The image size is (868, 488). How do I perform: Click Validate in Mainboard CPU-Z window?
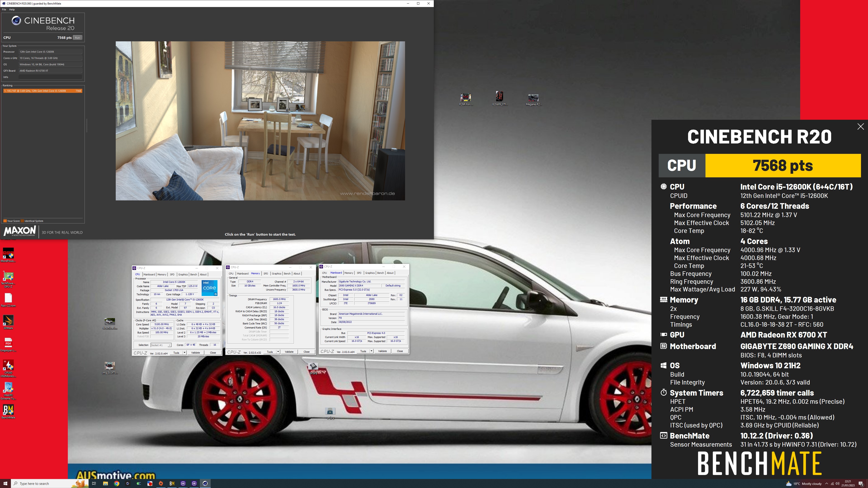(382, 351)
